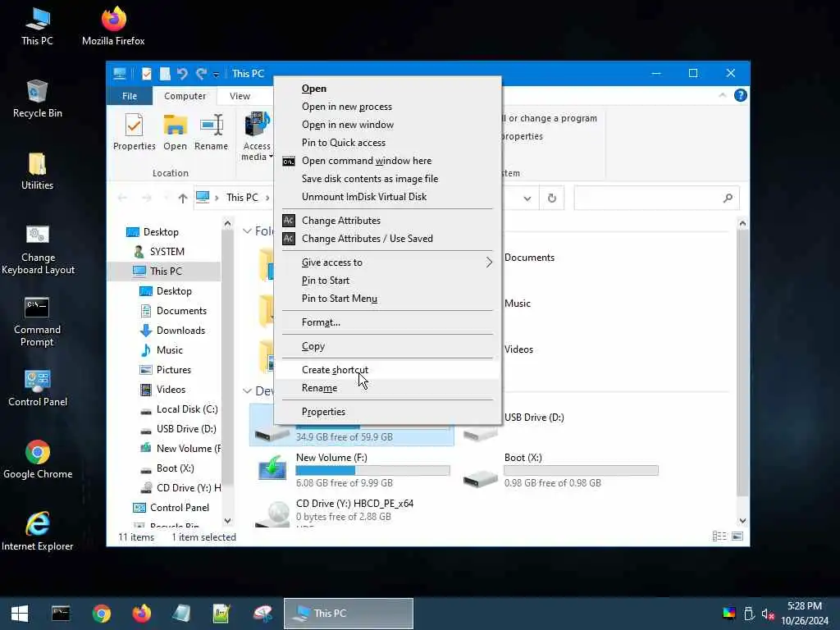
Task: Open the Access media ribbon dropdown
Action: [257, 137]
